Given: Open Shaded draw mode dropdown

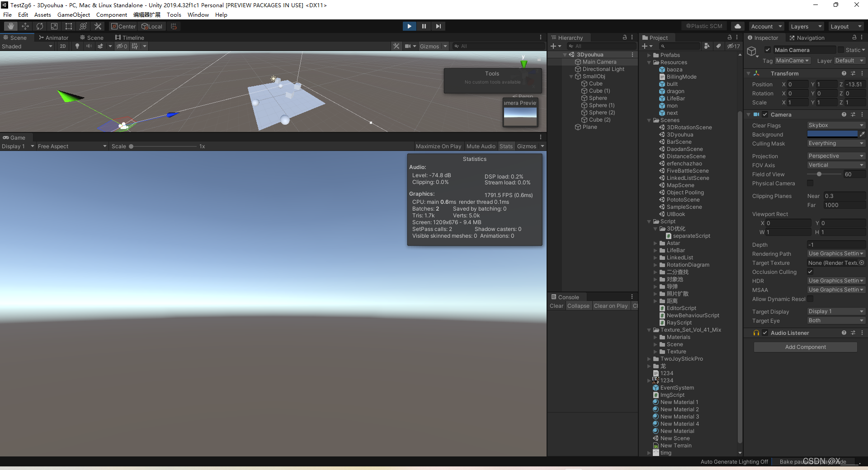Looking at the screenshot, I should click(x=27, y=46).
